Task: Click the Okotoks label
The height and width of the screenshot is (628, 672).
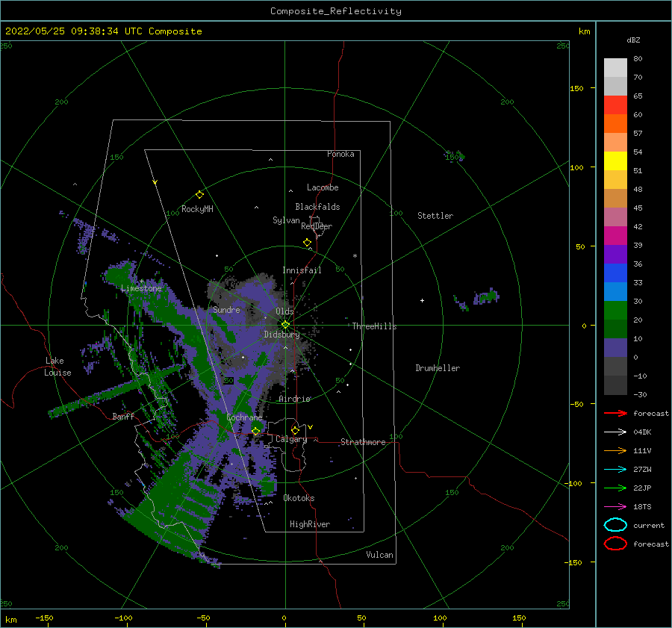Action: click(x=299, y=498)
